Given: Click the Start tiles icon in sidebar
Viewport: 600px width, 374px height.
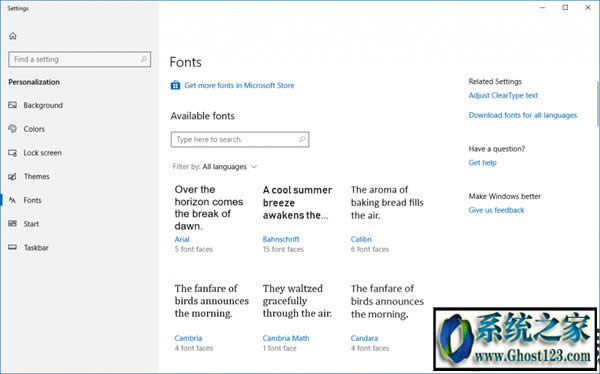Looking at the screenshot, I should click(x=13, y=224).
